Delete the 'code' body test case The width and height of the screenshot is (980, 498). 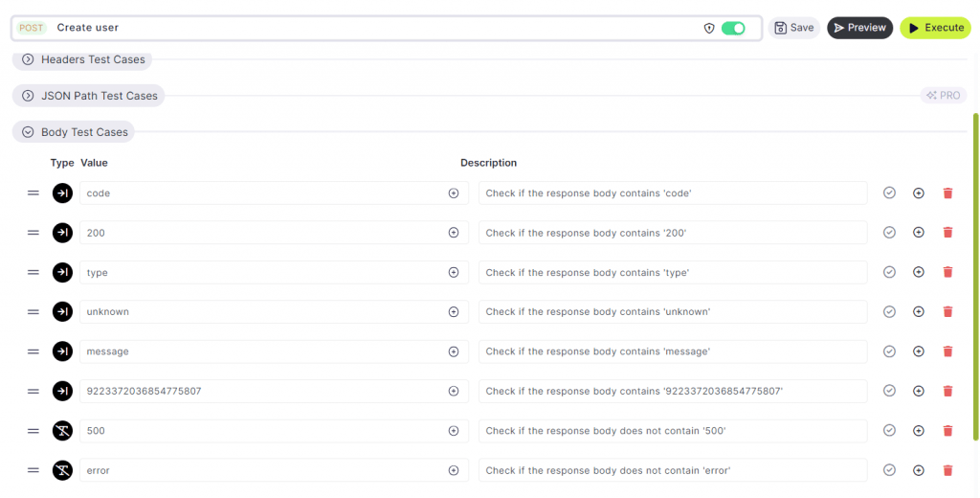click(947, 193)
